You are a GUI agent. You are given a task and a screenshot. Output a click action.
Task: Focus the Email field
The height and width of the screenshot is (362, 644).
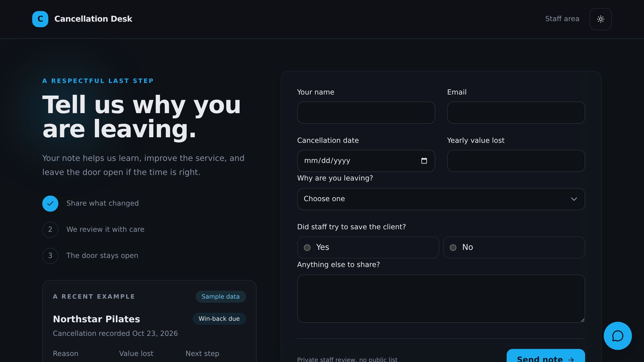click(516, 113)
